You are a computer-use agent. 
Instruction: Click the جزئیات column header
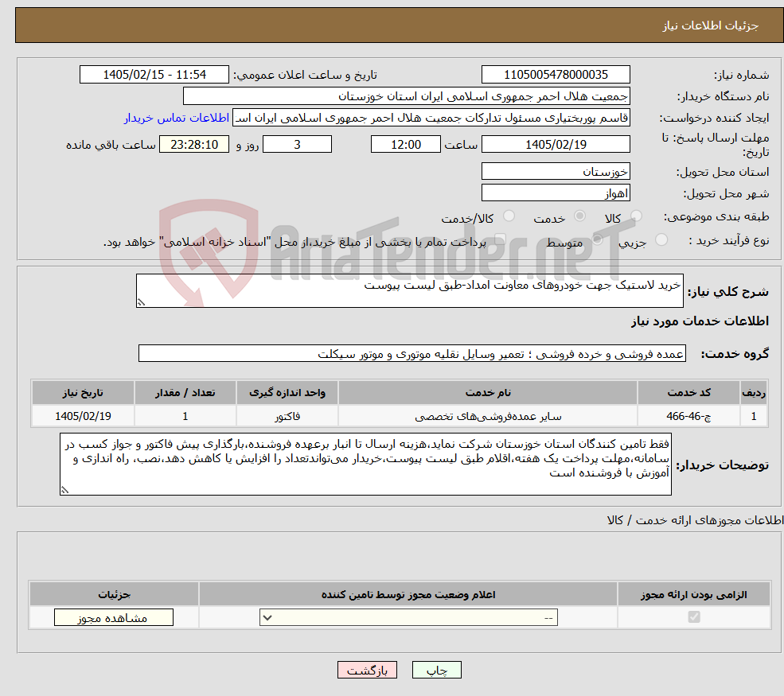[114, 594]
